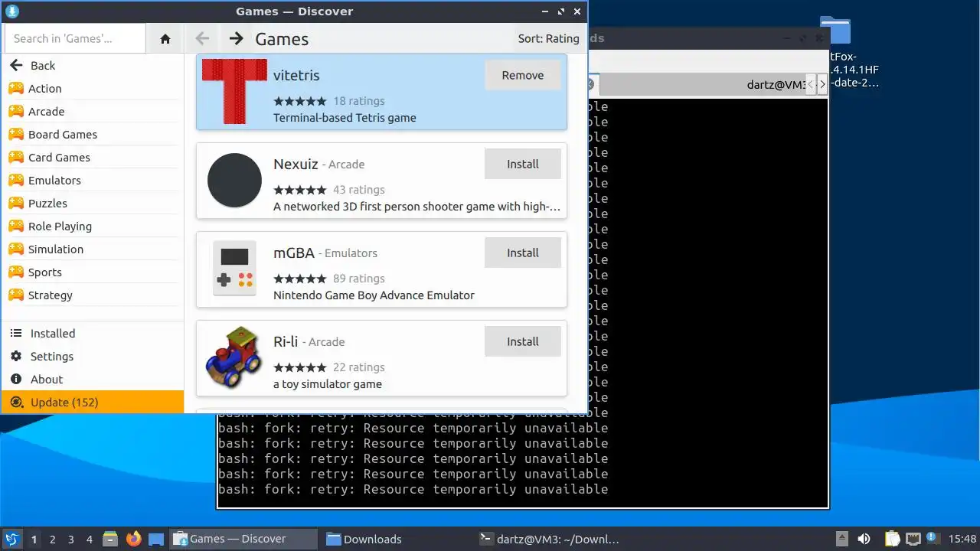Click Back in the sidebar
This screenshot has width=980, height=551.
[x=93, y=65]
